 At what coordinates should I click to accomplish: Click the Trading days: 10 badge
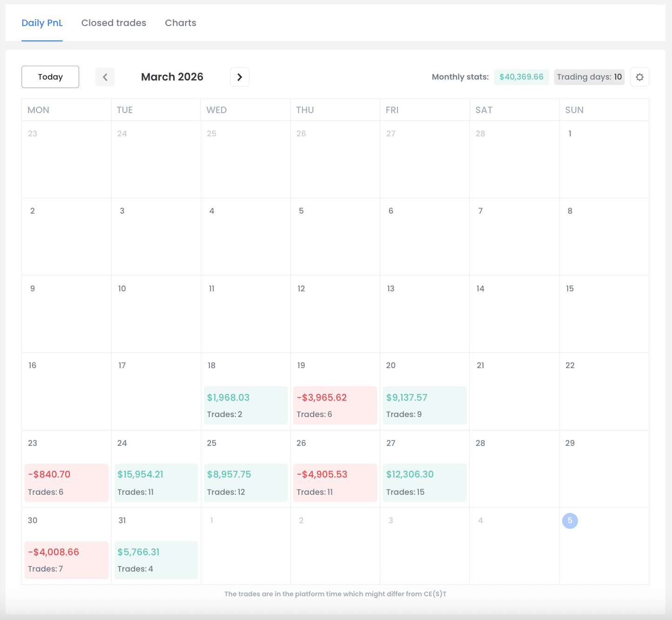click(x=589, y=77)
